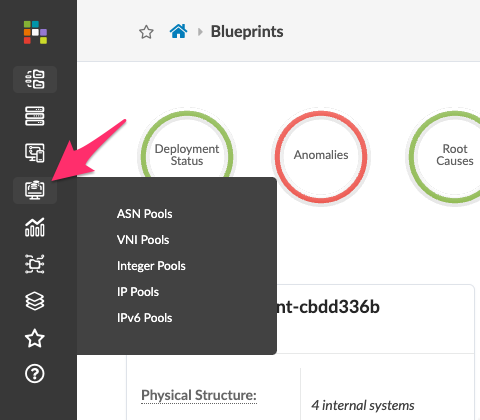Select ASN Pools from the menu

[x=145, y=214]
